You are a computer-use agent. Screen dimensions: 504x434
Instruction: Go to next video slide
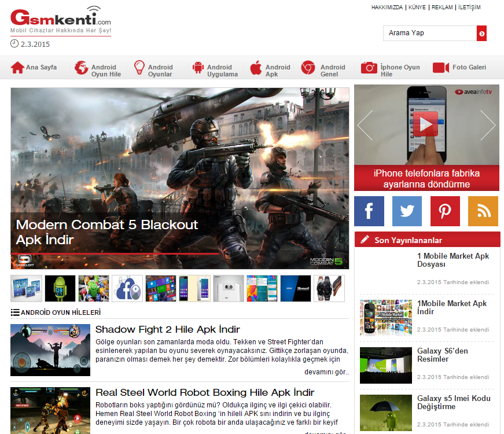(x=488, y=126)
